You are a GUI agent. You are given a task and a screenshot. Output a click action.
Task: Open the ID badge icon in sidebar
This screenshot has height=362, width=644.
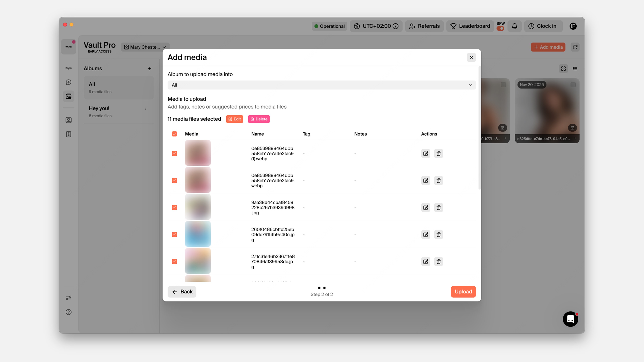coord(68,134)
